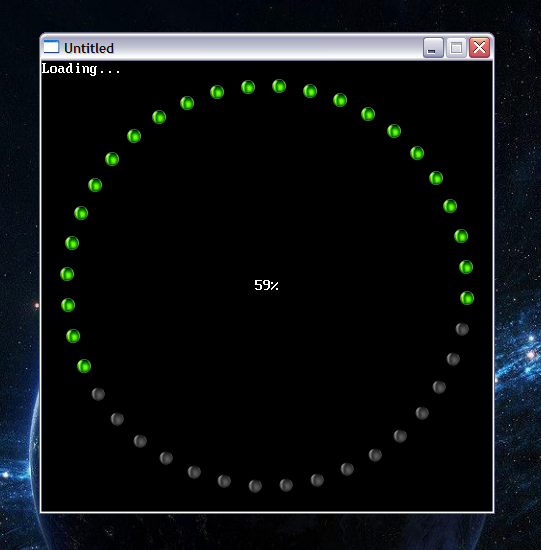Click the Loading... text label
This screenshot has height=550, width=541.
click(x=81, y=69)
